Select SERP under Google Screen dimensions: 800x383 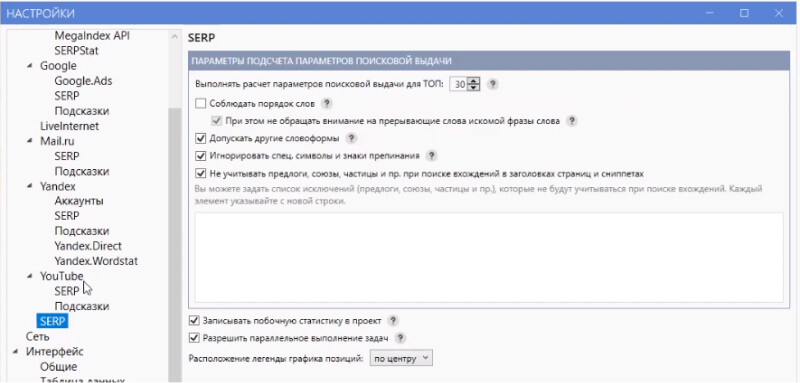67,96
